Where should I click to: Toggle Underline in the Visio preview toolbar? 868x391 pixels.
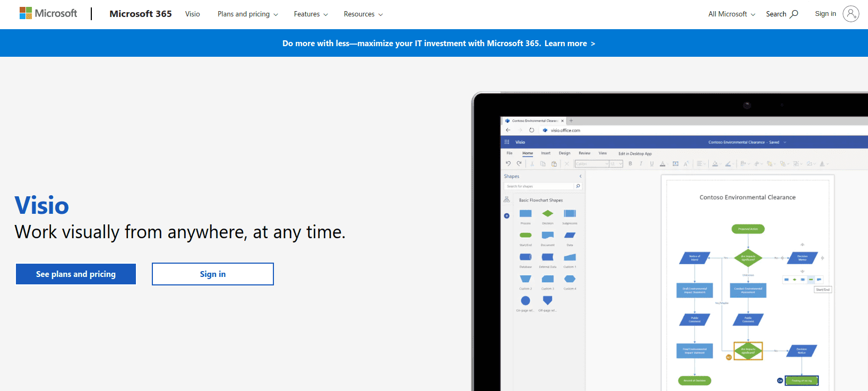[652, 164]
